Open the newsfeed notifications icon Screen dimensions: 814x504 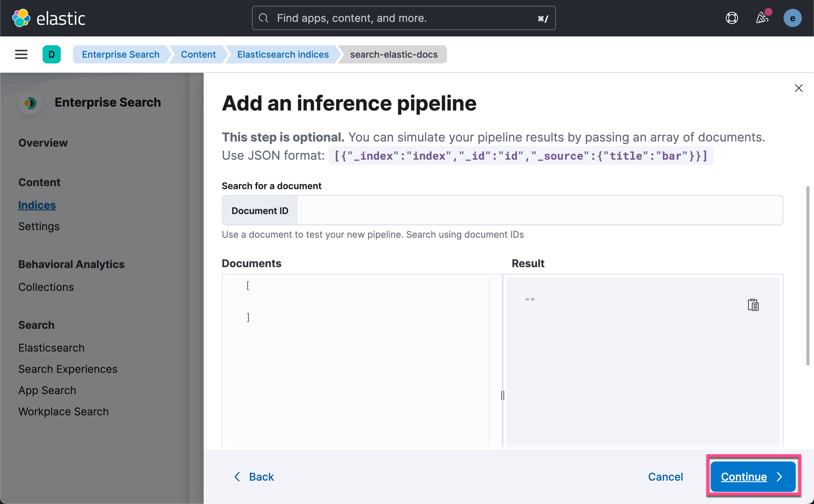click(x=762, y=18)
